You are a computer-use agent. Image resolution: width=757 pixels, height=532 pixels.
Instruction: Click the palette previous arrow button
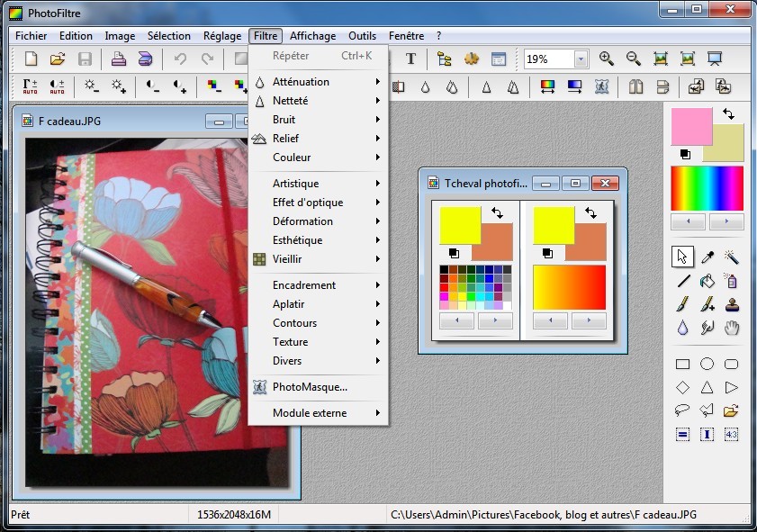point(688,221)
